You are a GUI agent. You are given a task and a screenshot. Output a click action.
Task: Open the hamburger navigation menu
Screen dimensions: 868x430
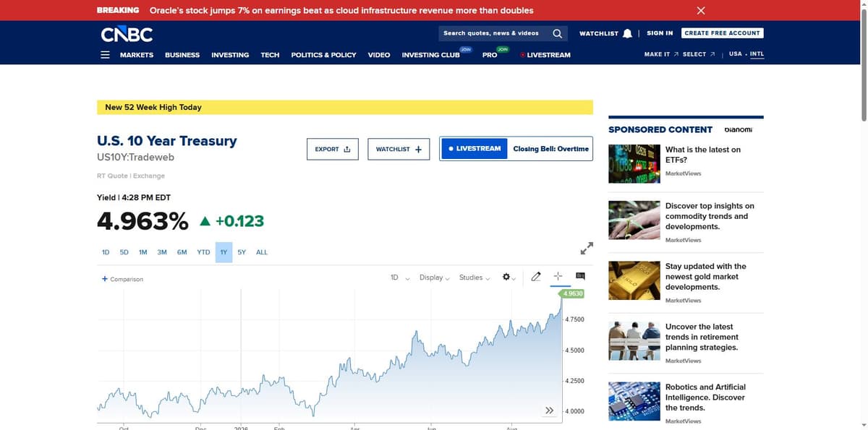click(105, 55)
